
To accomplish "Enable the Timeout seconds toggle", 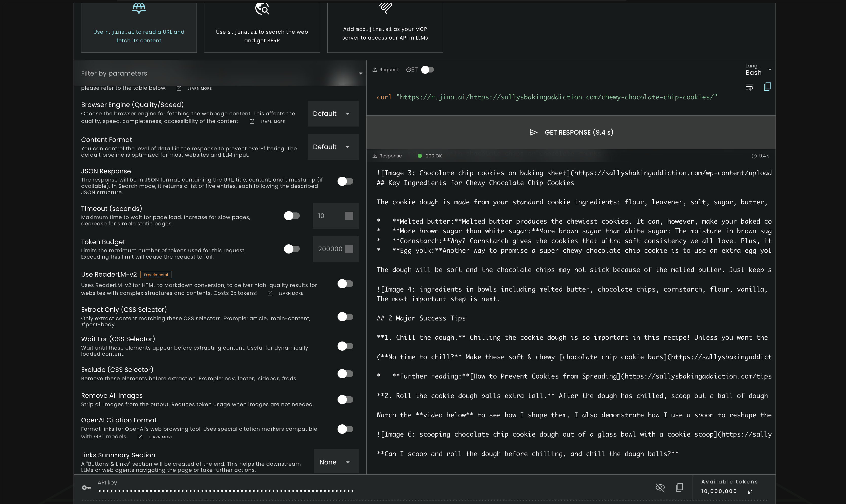I will pyautogui.click(x=292, y=216).
